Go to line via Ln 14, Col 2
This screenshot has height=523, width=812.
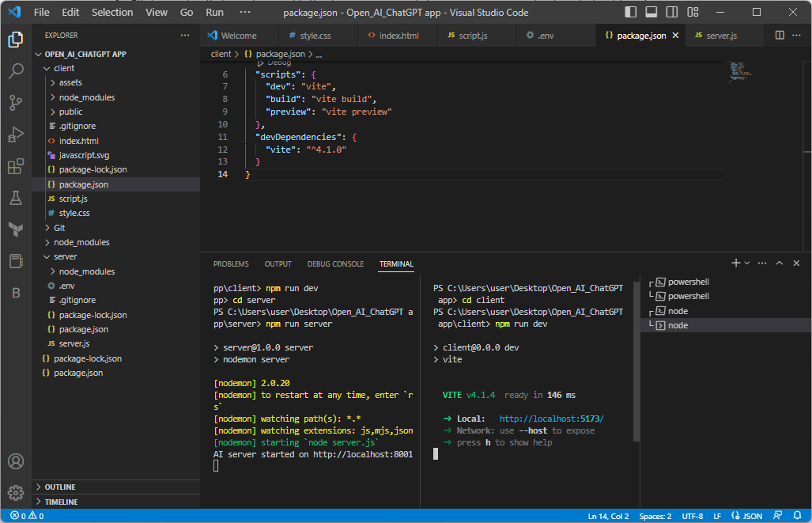[x=608, y=516]
